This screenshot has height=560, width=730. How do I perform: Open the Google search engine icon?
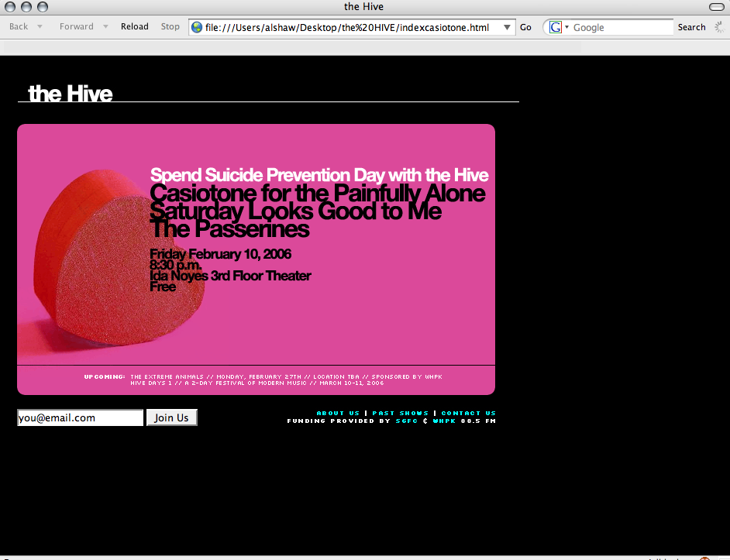coord(555,27)
